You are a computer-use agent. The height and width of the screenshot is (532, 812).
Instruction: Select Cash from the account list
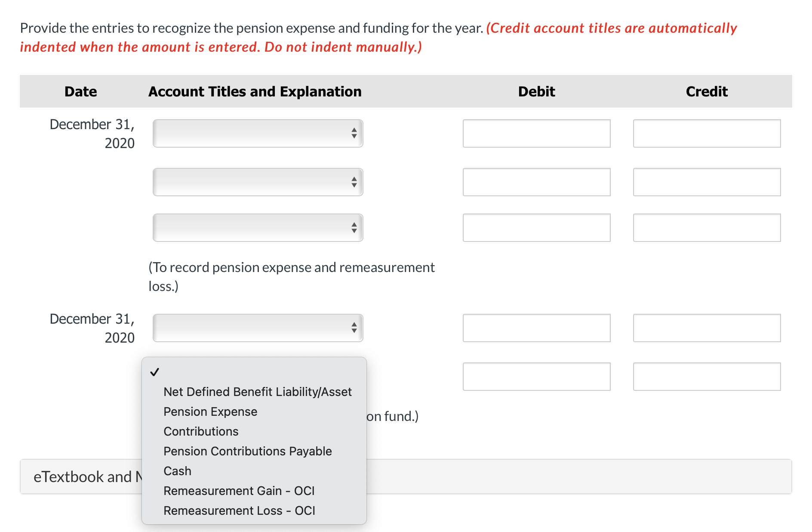pyautogui.click(x=177, y=471)
